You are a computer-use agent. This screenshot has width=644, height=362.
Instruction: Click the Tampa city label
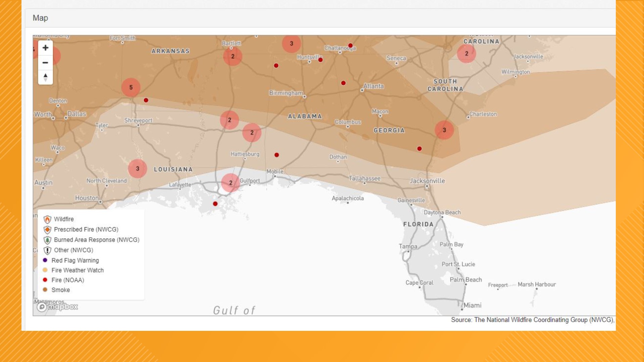408,246
